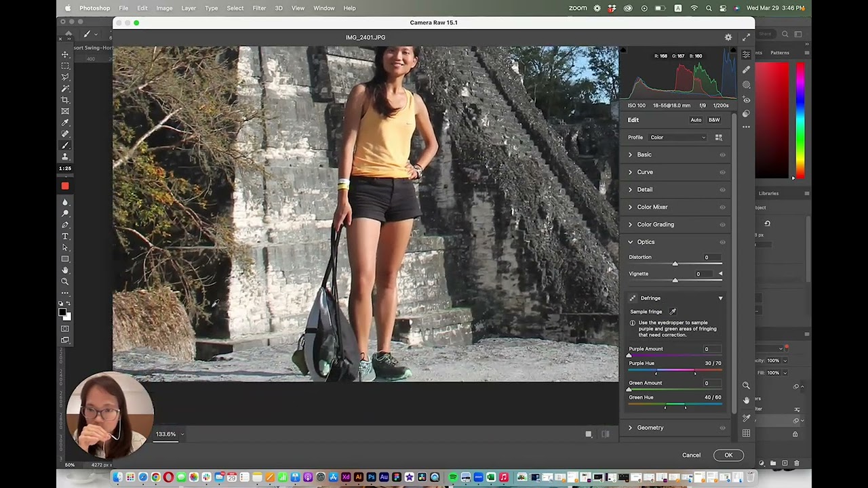Select the Camera Raw Zoom magnifier tool

[746, 385]
